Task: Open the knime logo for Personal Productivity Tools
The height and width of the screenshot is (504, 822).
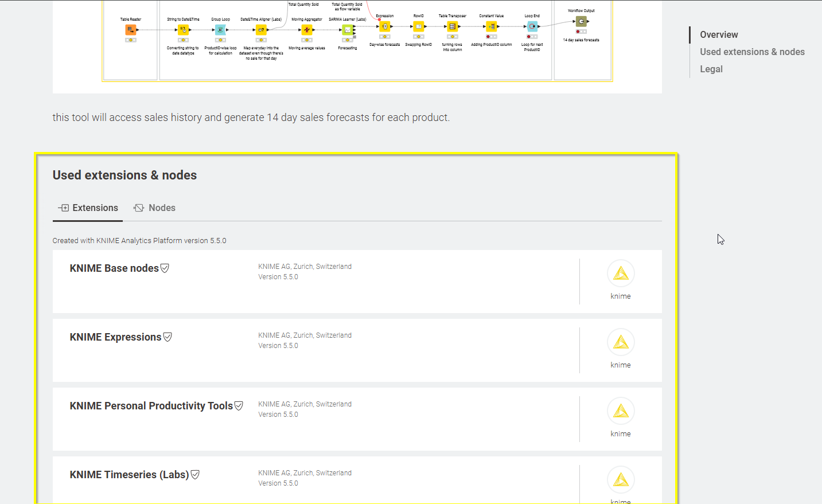Action: coord(621,412)
